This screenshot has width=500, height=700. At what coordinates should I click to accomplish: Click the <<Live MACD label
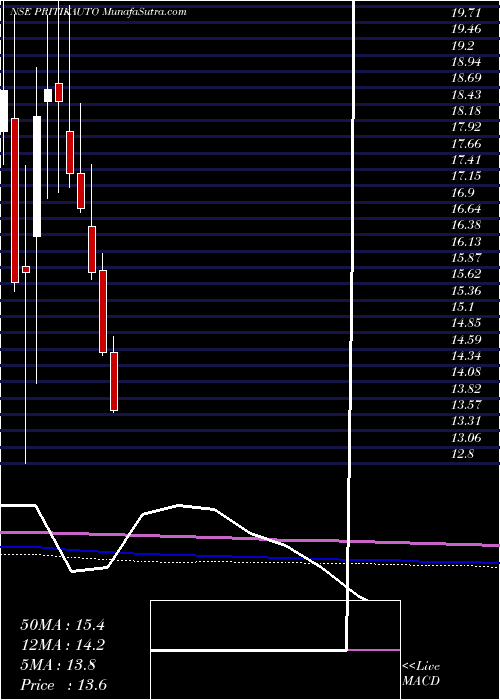tap(421, 675)
